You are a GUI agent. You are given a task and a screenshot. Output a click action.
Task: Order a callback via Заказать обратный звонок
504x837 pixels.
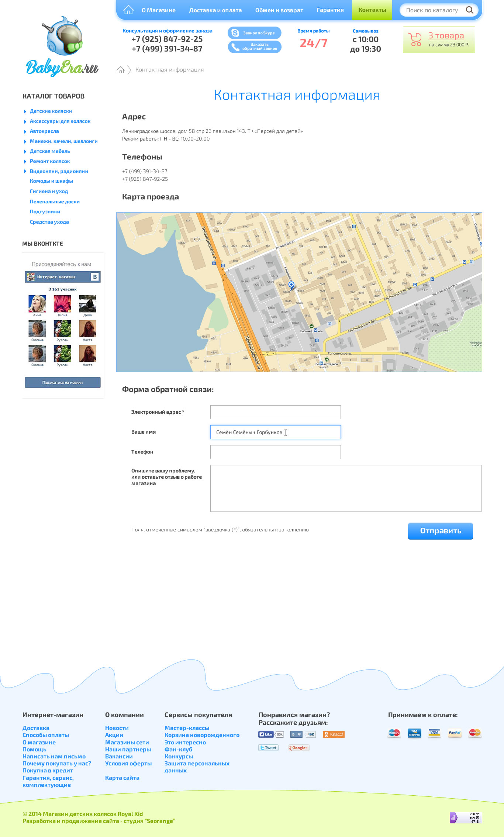click(x=254, y=47)
